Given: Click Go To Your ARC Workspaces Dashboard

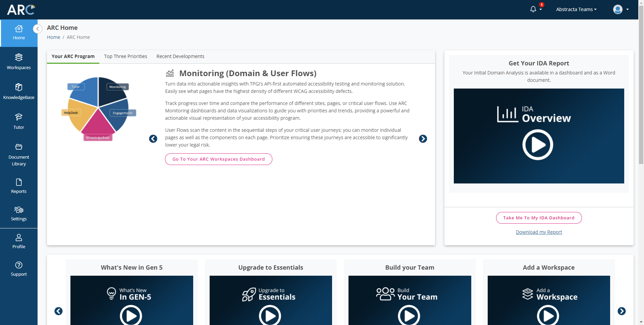Looking at the screenshot, I should [218, 159].
